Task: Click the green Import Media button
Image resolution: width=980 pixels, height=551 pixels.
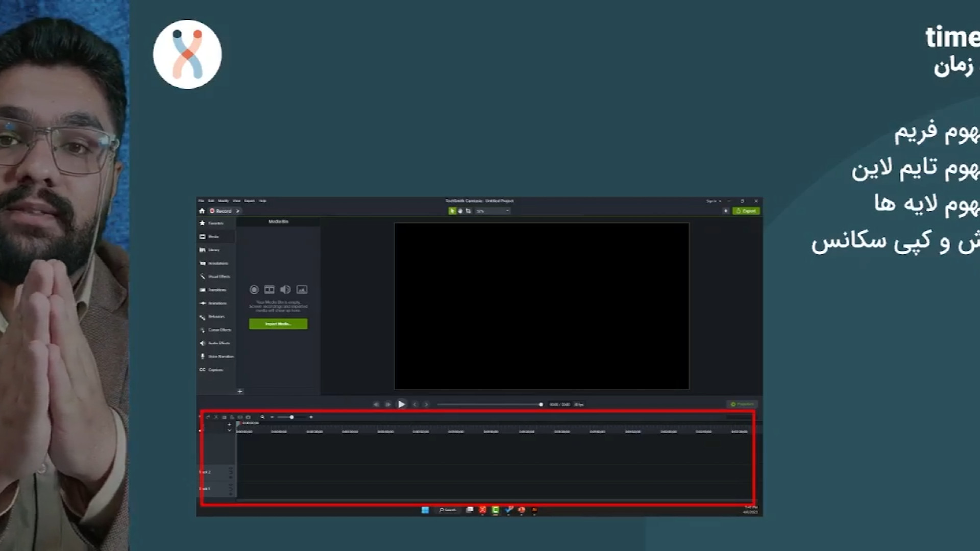Action: click(x=278, y=324)
